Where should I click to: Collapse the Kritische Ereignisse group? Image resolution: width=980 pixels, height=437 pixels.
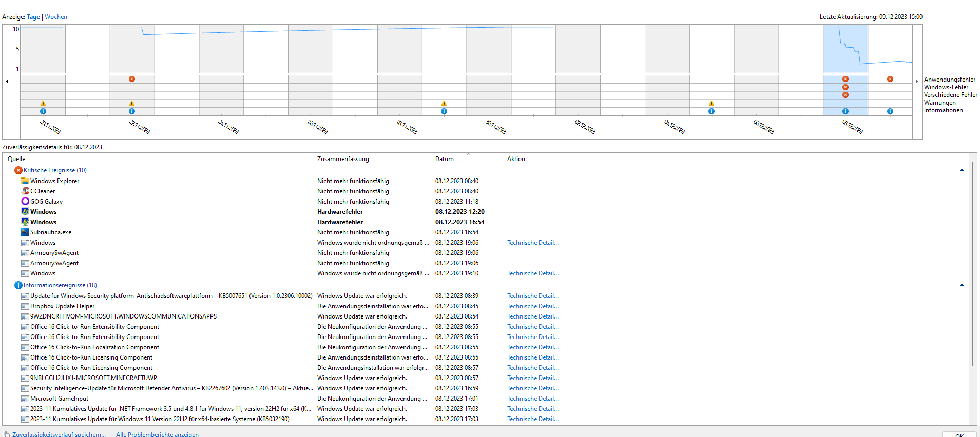click(962, 170)
